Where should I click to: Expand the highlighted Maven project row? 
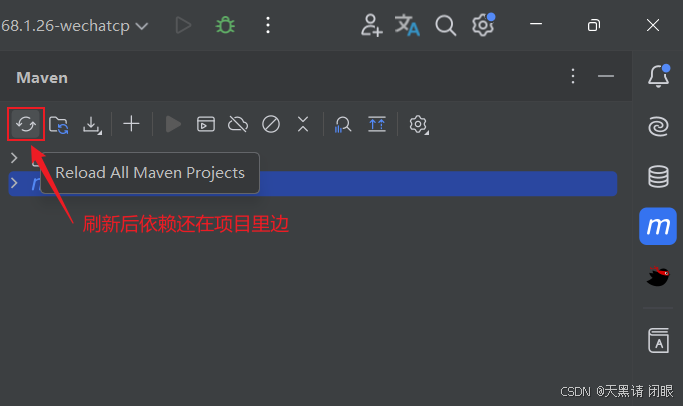[14, 183]
